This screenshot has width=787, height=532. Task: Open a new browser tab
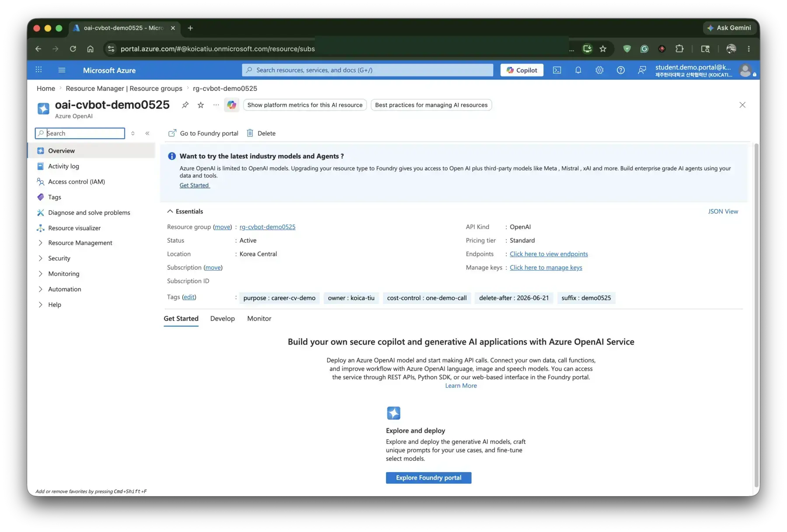click(x=190, y=28)
